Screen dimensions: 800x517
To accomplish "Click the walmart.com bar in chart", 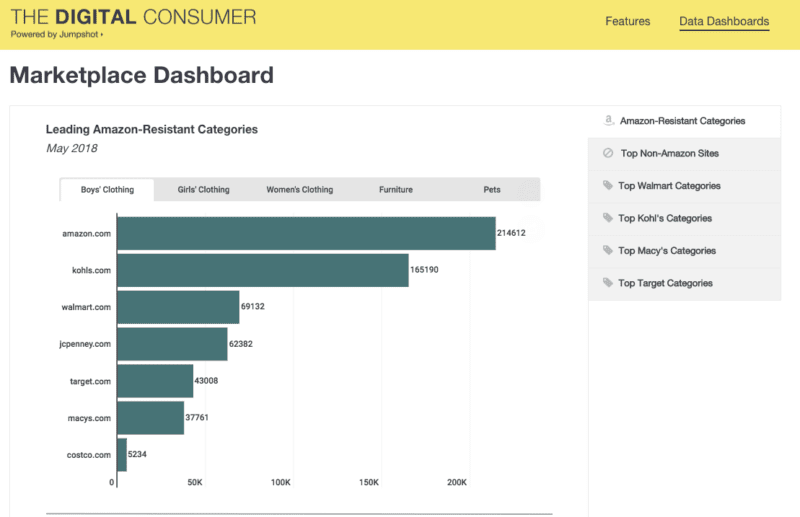I will [x=178, y=307].
